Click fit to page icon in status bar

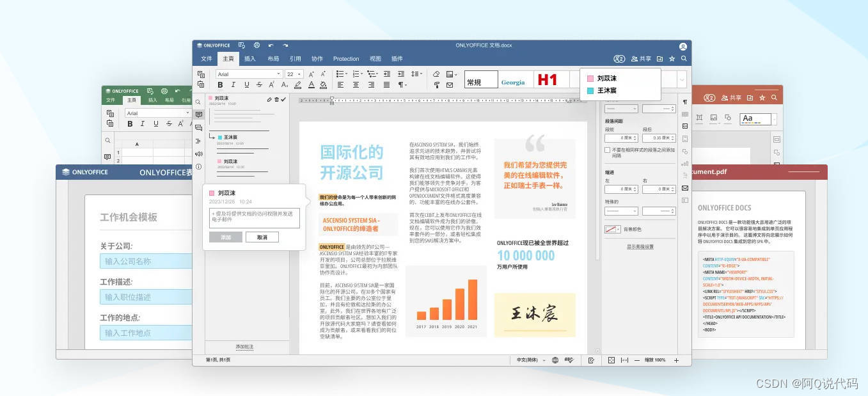tap(611, 360)
